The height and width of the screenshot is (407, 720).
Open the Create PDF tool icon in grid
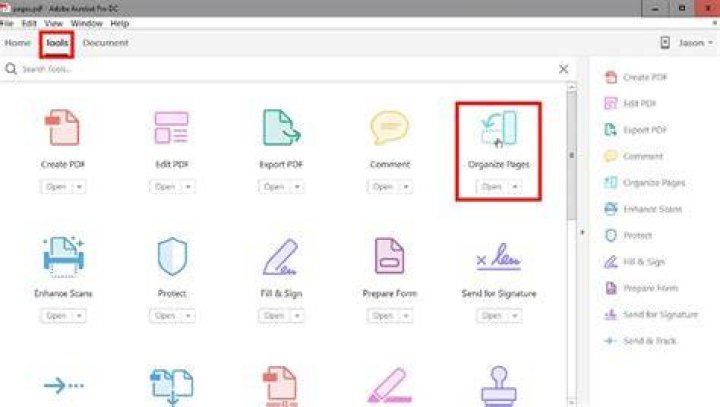62,127
